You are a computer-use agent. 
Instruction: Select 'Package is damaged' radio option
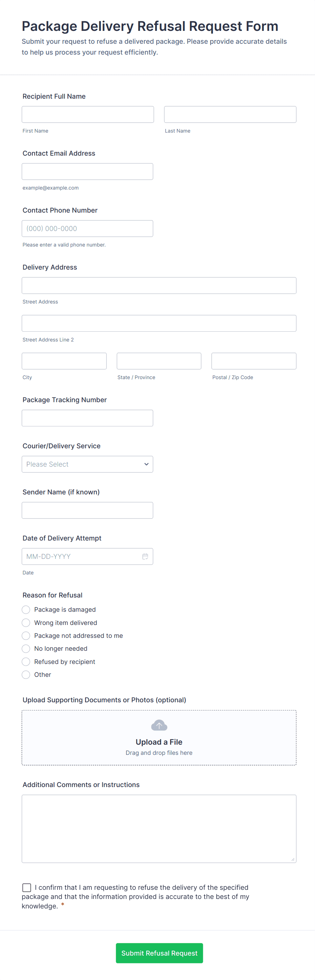[x=26, y=609]
